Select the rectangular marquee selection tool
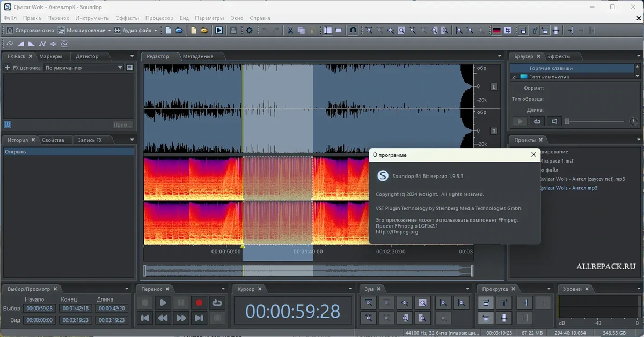 tap(339, 31)
